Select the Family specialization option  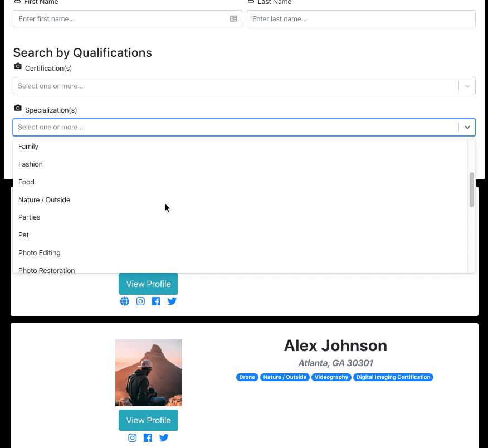pos(28,147)
